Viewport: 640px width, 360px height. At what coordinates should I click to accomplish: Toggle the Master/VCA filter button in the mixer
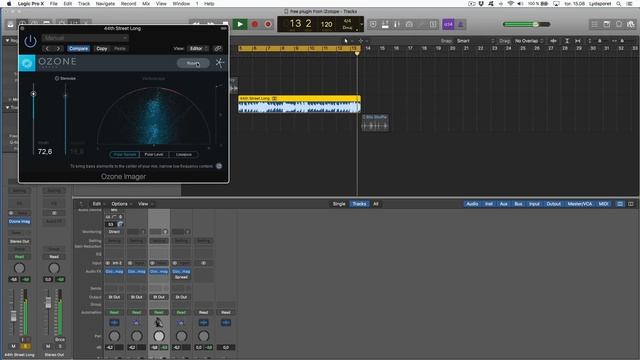(x=580, y=204)
